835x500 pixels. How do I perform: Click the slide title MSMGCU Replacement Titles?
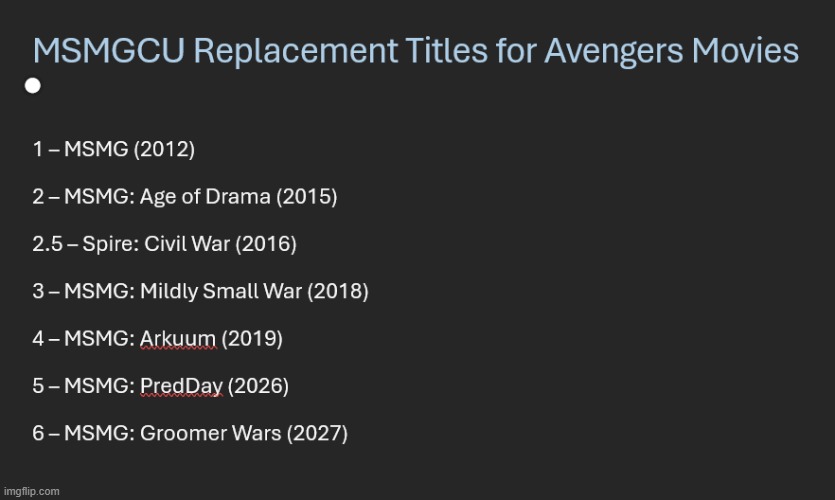tap(415, 51)
